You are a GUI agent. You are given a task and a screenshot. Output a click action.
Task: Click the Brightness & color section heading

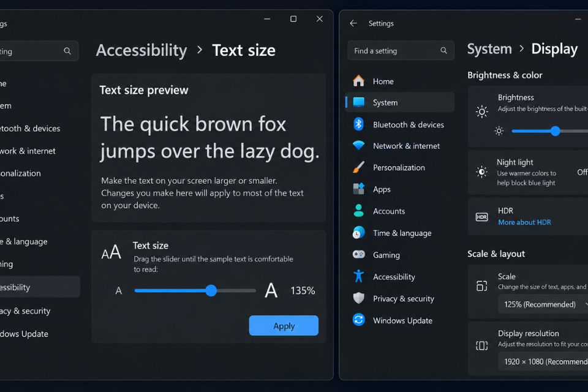click(x=505, y=75)
